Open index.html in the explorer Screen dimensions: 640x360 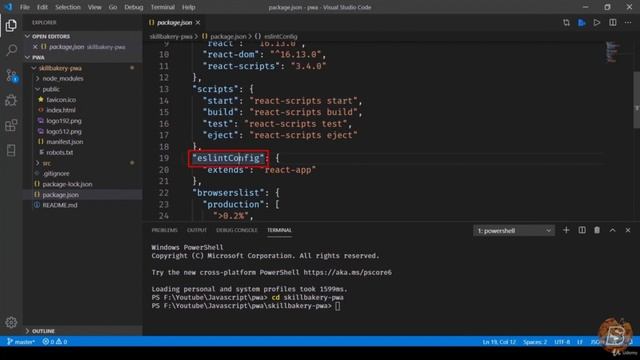click(60, 110)
